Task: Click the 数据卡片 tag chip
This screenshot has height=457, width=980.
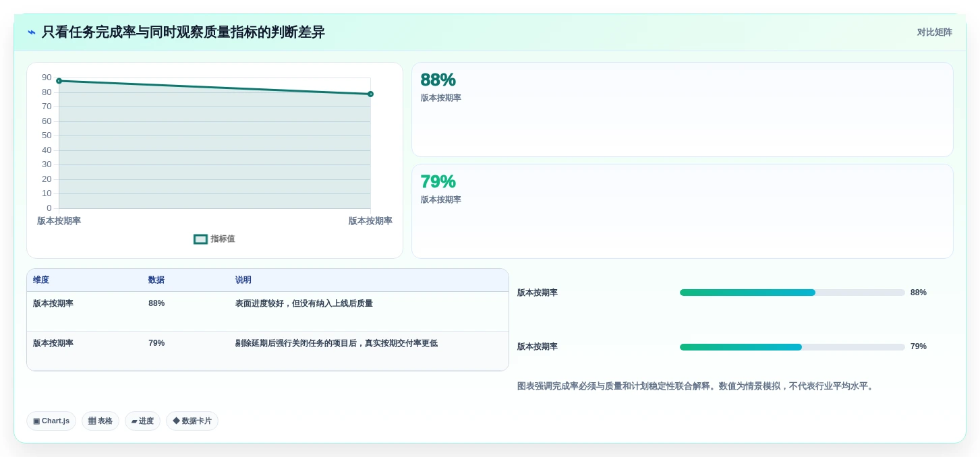Action: click(x=192, y=421)
